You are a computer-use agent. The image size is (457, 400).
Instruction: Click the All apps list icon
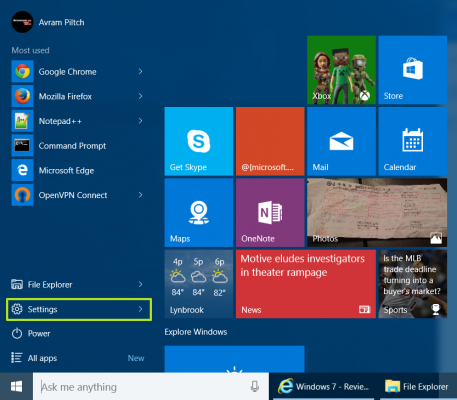point(17,358)
